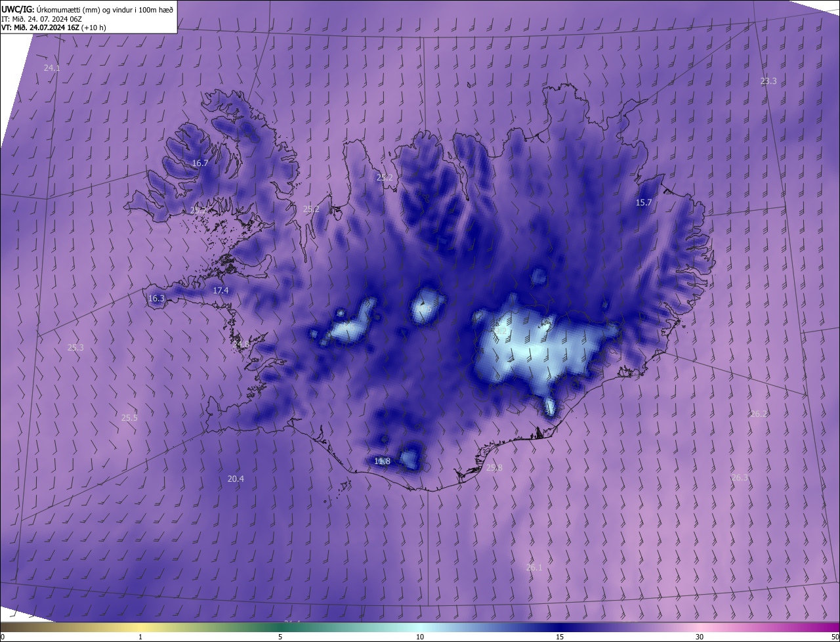Click the value 20.4 on the map
840x642 pixels.
[x=236, y=479]
